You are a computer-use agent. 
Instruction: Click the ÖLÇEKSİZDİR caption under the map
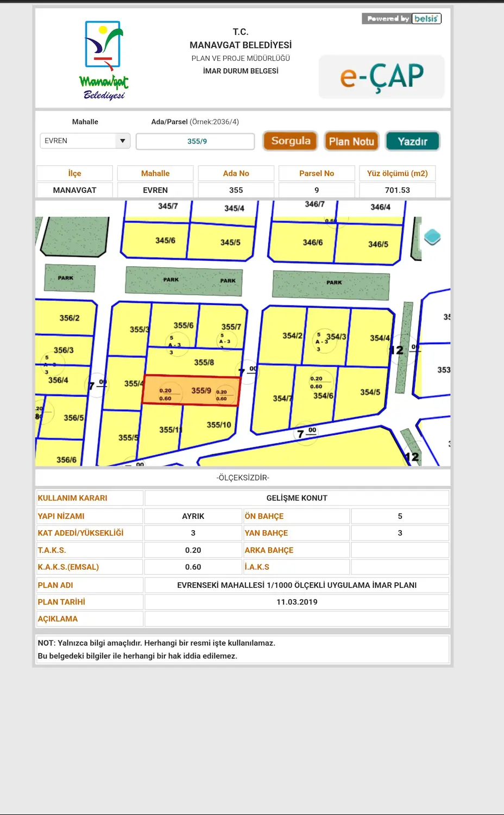pos(243,478)
